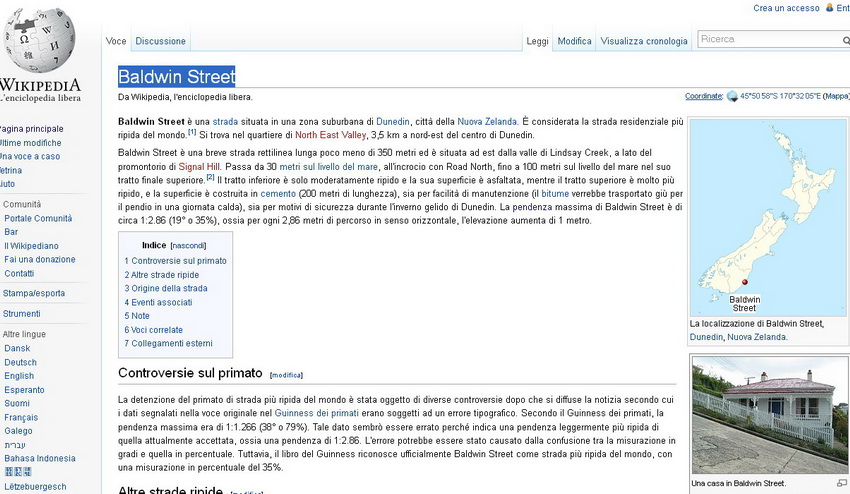Open Portale Comunità
Image resolution: width=850 pixels, height=494 pixels.
38,219
